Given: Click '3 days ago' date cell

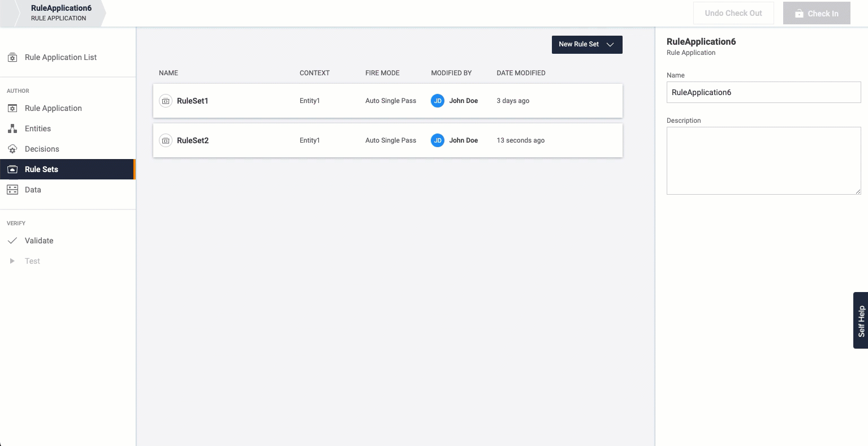Looking at the screenshot, I should [513, 101].
